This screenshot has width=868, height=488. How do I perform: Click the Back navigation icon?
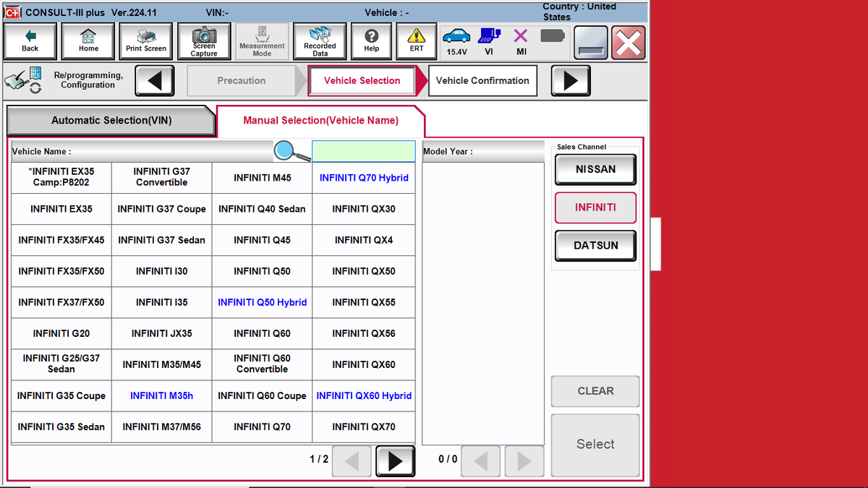(x=30, y=40)
